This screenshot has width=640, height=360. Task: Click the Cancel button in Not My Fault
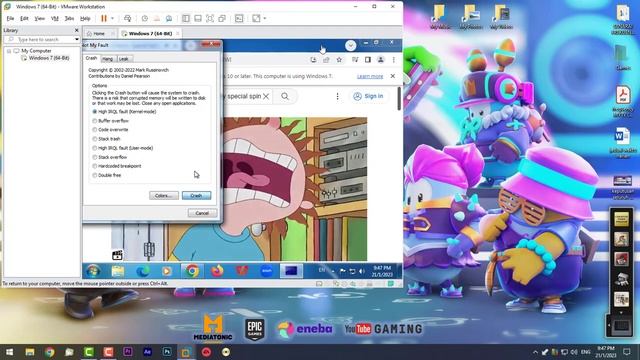pyautogui.click(x=202, y=213)
